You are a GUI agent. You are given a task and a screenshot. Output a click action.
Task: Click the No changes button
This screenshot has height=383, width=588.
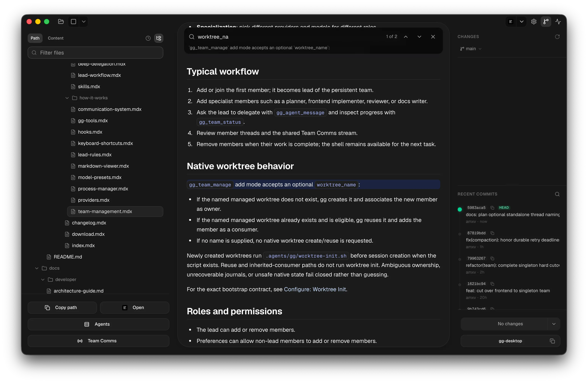504,324
